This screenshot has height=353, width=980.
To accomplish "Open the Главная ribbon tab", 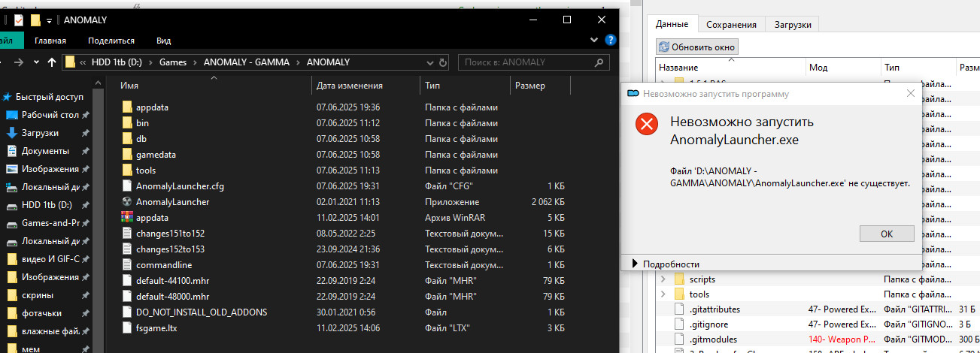I will 49,41.
